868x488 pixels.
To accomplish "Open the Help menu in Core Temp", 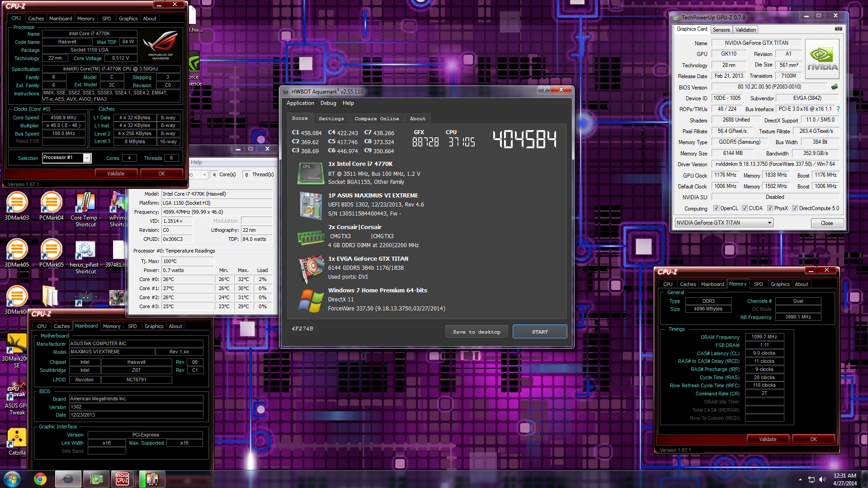I will coord(196,162).
